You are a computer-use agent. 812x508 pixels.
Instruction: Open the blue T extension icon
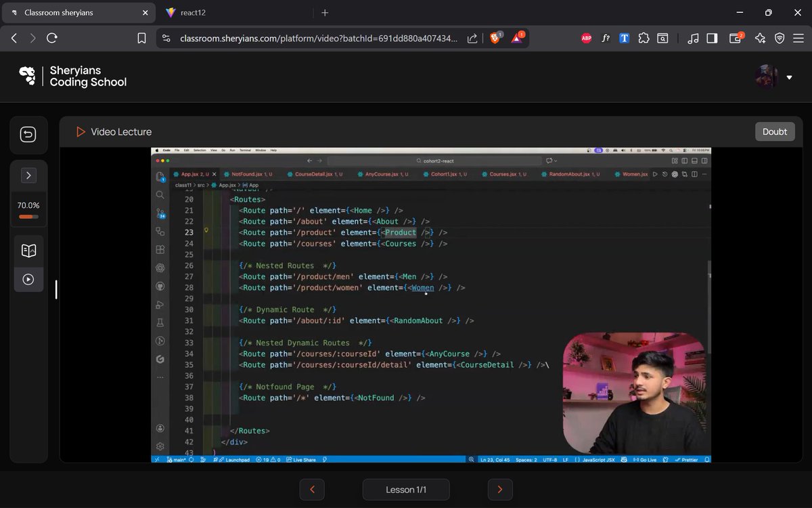coord(625,39)
